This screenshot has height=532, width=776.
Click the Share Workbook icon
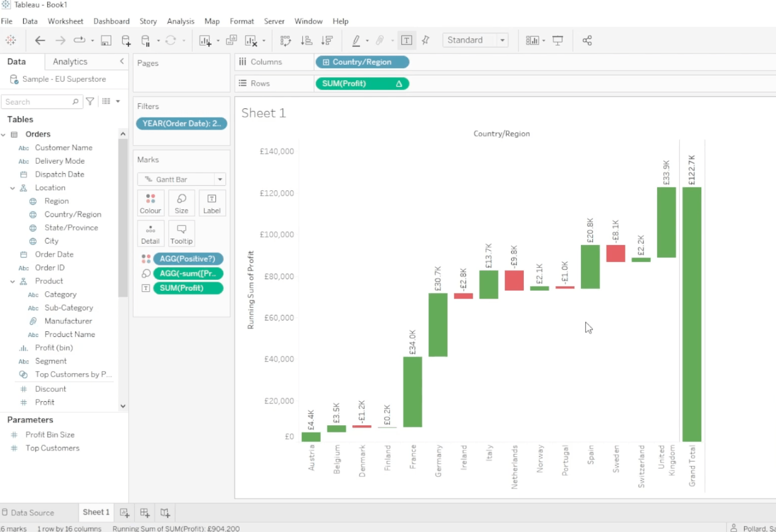[x=586, y=40]
